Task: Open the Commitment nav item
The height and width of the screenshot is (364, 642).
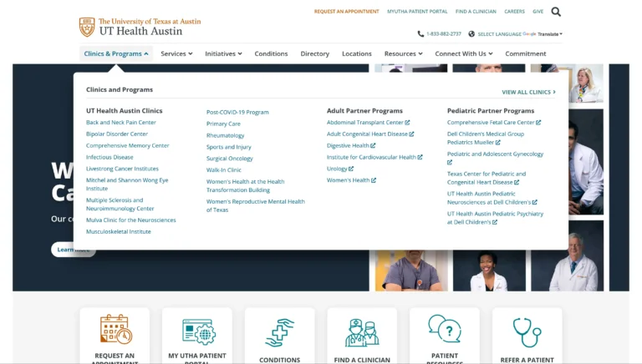Action: 525,53
